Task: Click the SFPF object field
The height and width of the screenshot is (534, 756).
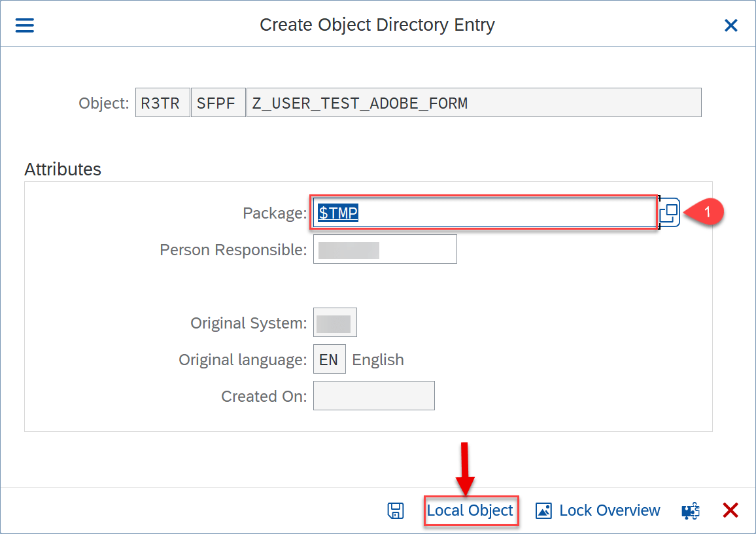Action: (218, 103)
